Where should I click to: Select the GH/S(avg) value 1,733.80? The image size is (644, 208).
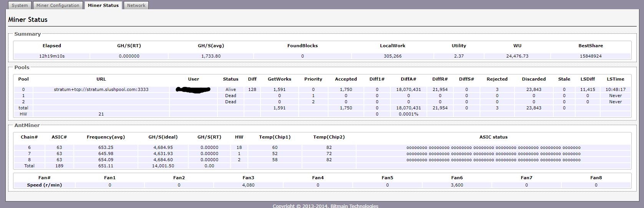(x=211, y=56)
